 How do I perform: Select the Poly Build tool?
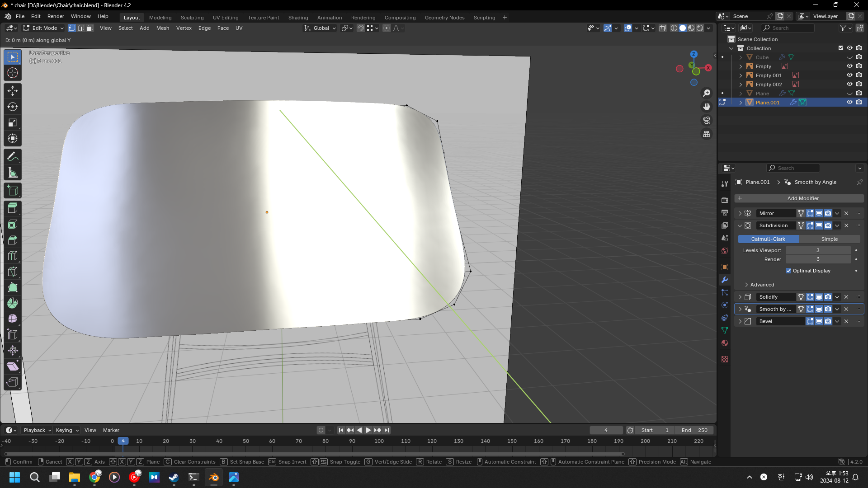point(13,287)
